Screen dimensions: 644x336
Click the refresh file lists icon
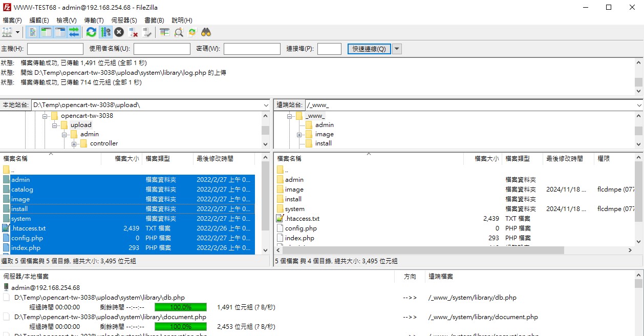91,32
